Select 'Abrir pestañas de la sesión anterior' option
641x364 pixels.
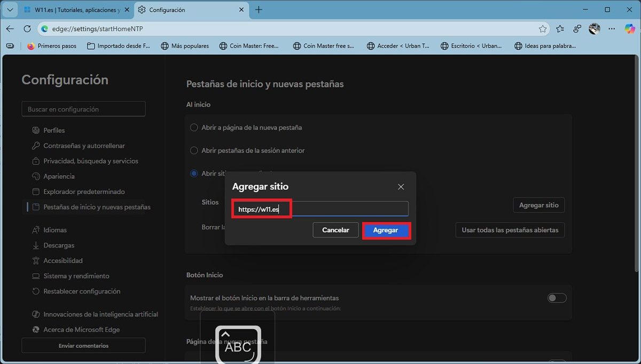pyautogui.click(x=194, y=151)
